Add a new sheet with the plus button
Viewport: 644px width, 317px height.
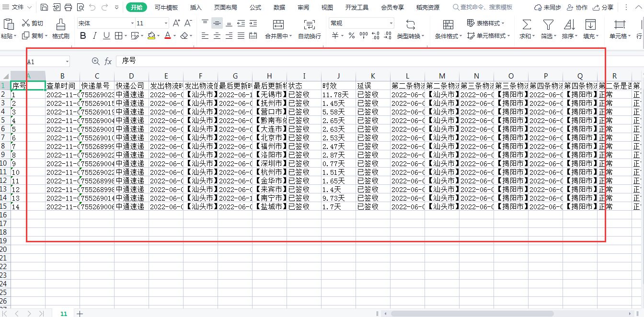pyautogui.click(x=80, y=313)
